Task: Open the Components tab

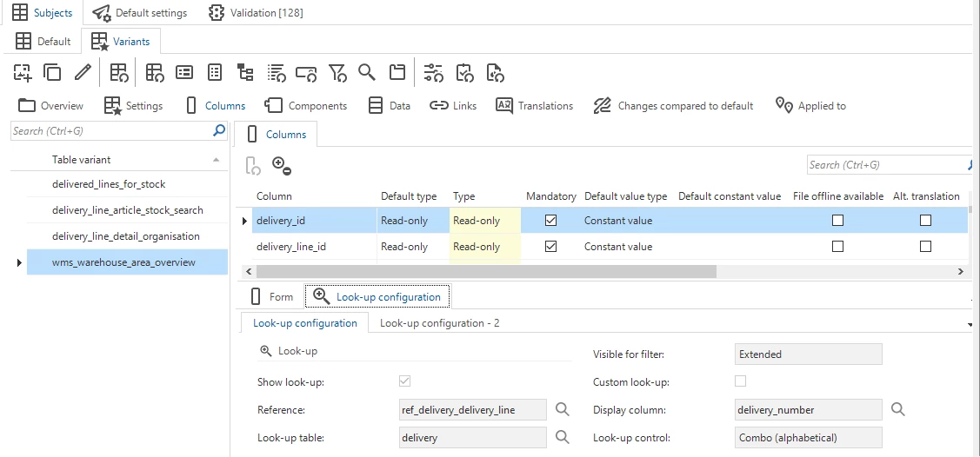Action: (305, 105)
